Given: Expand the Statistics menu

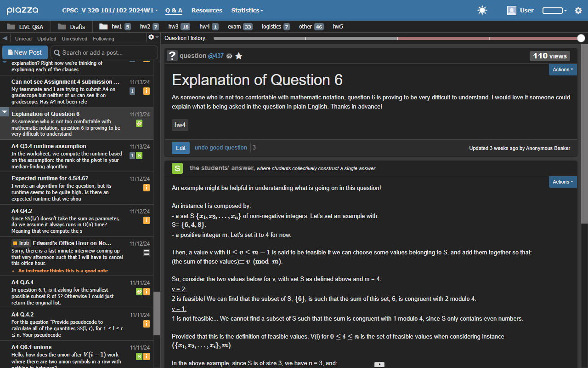Looking at the screenshot, I should click(247, 10).
